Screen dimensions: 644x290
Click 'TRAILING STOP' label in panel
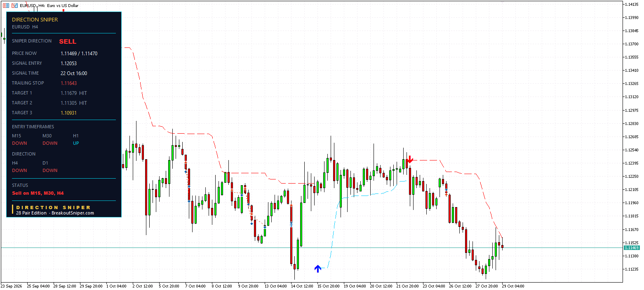[x=27, y=83]
